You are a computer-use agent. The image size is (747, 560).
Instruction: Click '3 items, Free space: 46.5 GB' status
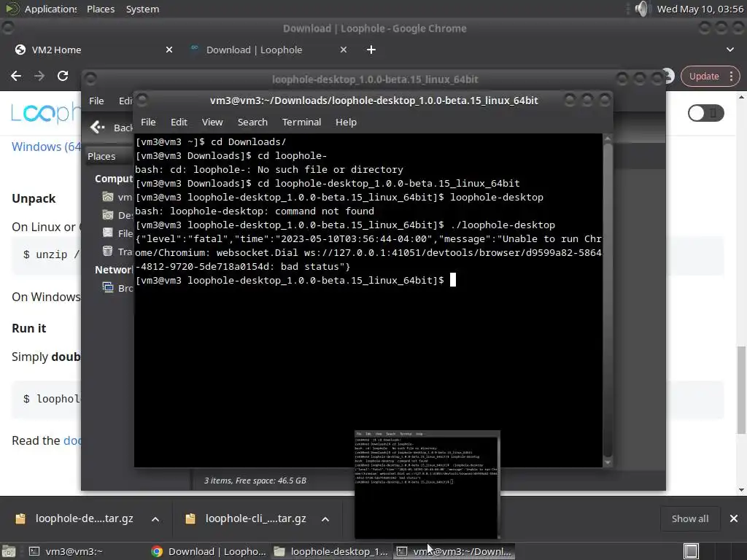tap(255, 481)
